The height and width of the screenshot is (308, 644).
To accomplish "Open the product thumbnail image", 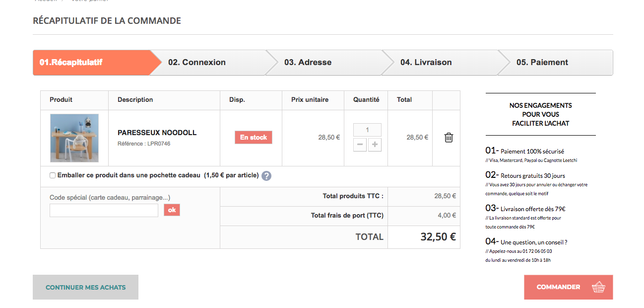I will pos(74,138).
